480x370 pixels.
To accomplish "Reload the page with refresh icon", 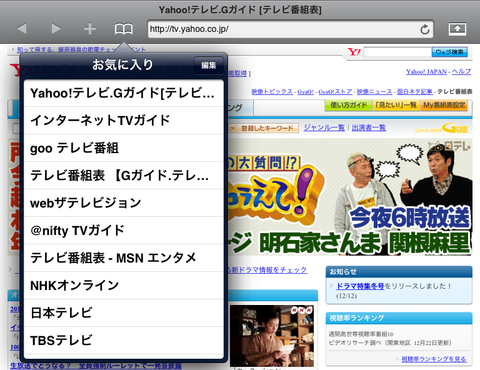I will click(425, 29).
